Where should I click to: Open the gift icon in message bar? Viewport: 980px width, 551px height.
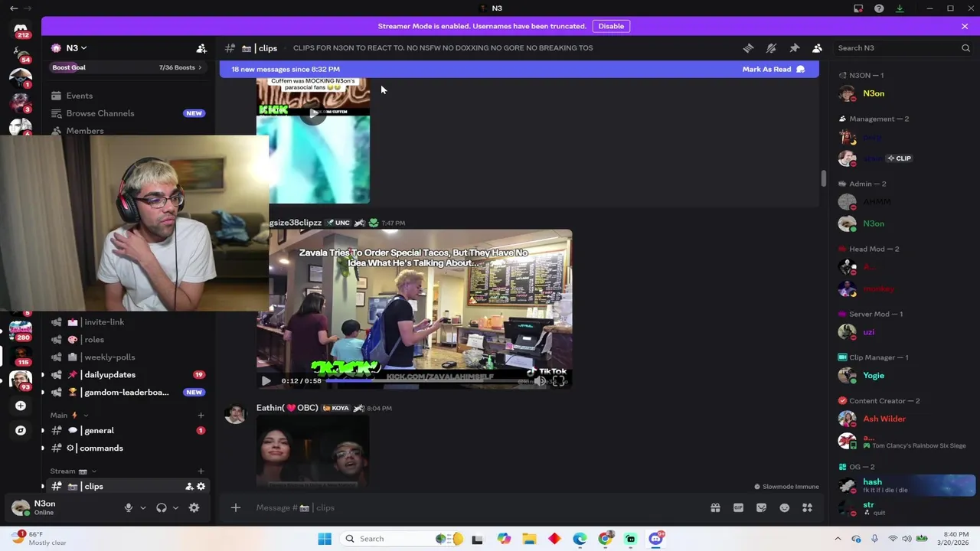(x=715, y=507)
